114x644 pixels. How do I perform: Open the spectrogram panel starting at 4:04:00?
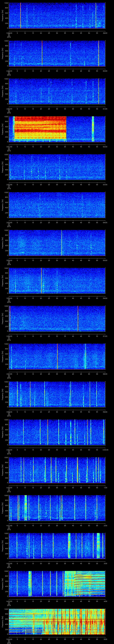[57, 621]
